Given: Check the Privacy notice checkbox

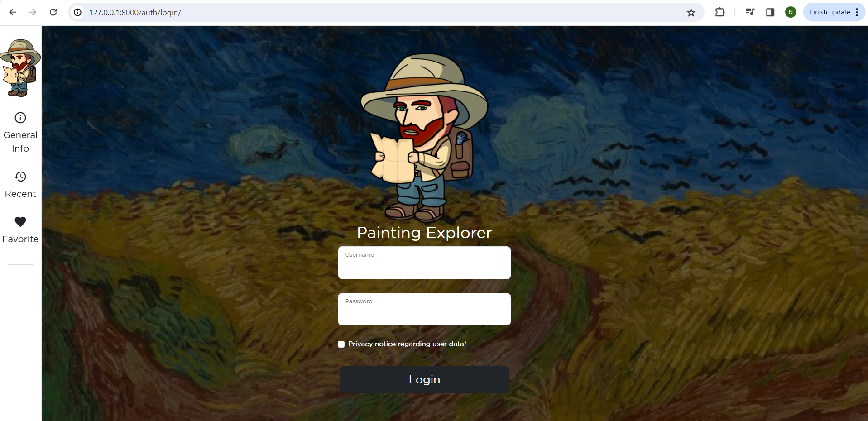Looking at the screenshot, I should tap(341, 344).
